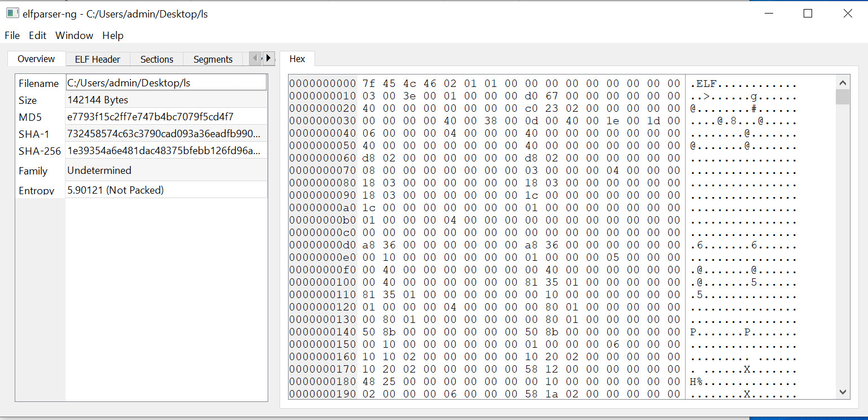Switch to the Sections tab
This screenshot has height=420, width=868.
tap(156, 59)
